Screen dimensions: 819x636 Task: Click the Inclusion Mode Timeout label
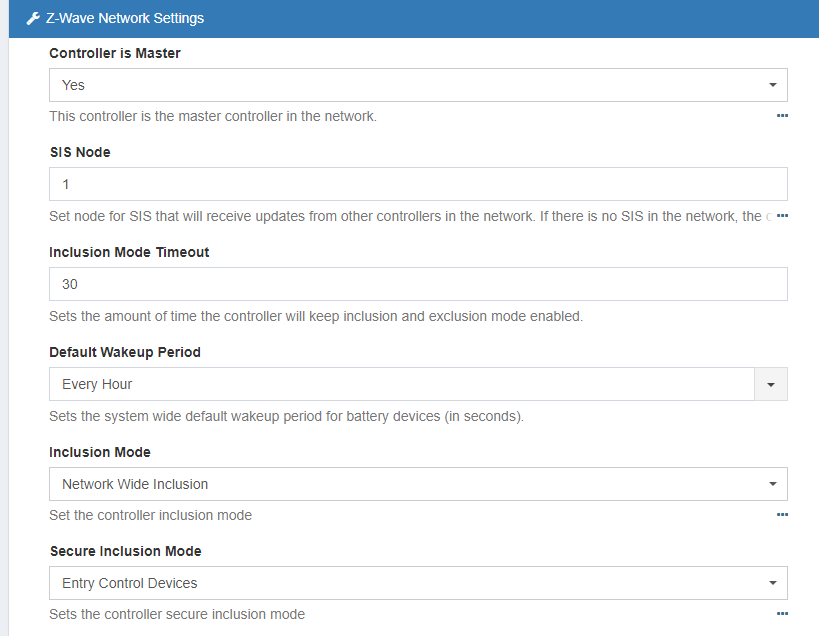pyautogui.click(x=129, y=252)
